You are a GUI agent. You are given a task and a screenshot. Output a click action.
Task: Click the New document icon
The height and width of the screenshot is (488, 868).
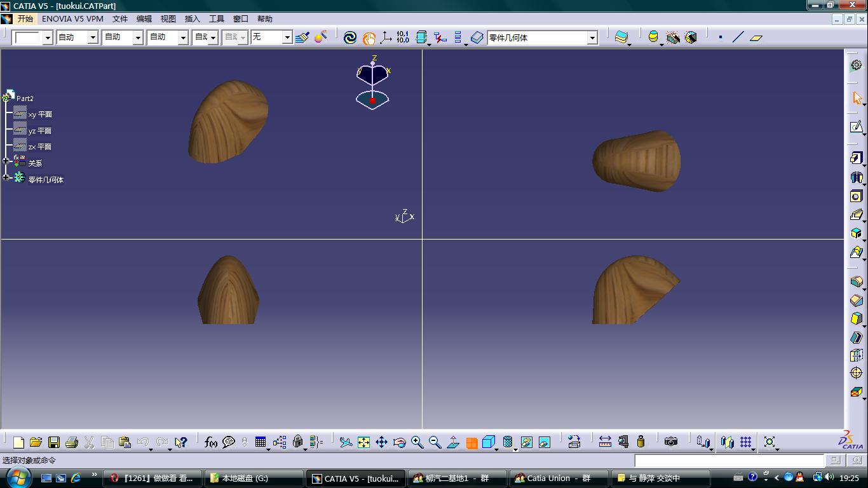coord(18,442)
